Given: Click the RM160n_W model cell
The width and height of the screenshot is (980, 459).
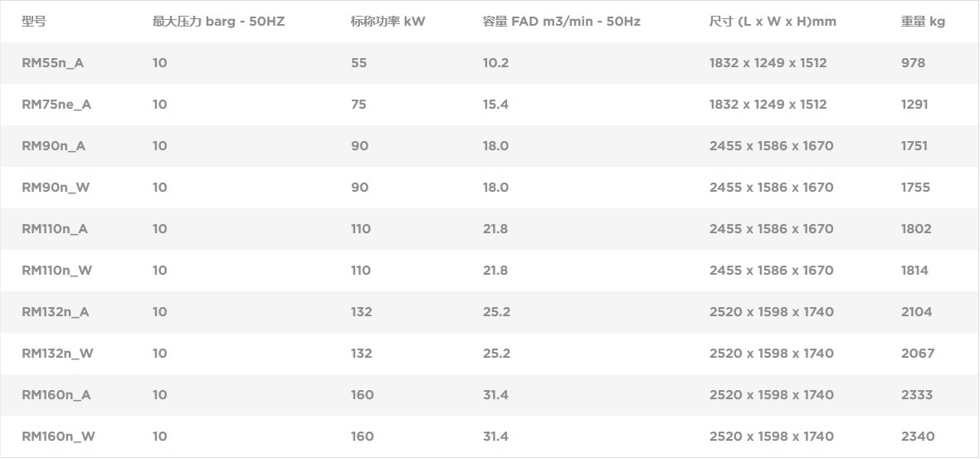Looking at the screenshot, I should 59,436.
